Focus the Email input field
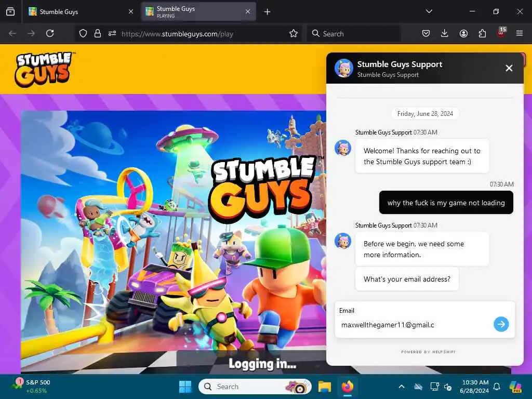This screenshot has height=399, width=532. [x=414, y=325]
